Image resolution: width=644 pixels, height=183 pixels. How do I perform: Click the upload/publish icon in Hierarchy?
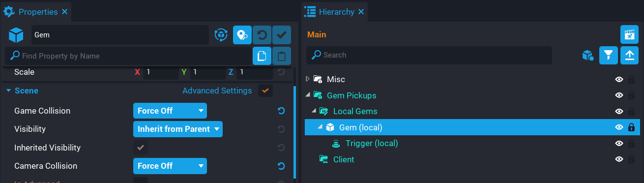pyautogui.click(x=629, y=55)
